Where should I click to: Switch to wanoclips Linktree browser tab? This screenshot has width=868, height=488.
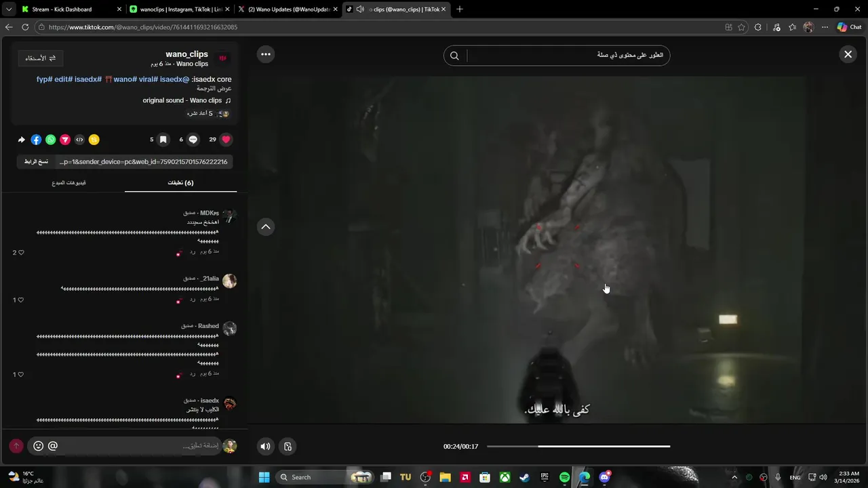tap(179, 9)
